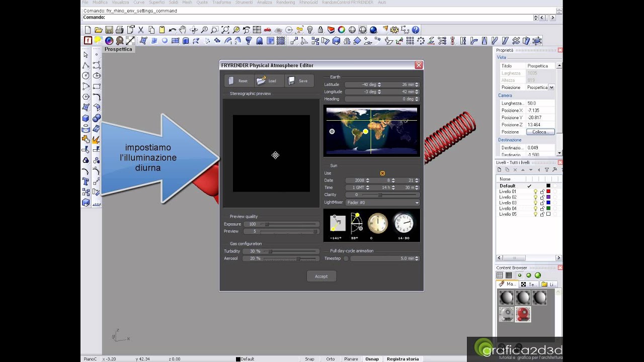
Task: Open the Rendering menu
Action: (x=285, y=3)
